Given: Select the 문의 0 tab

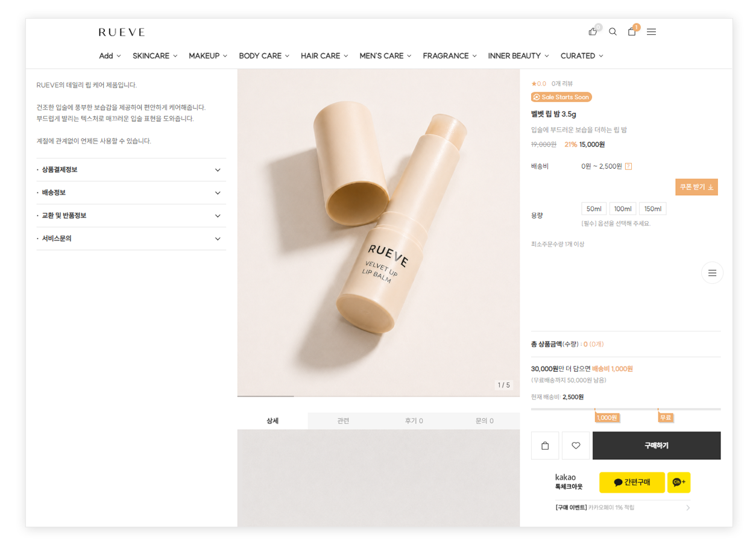Looking at the screenshot, I should click(x=484, y=421).
